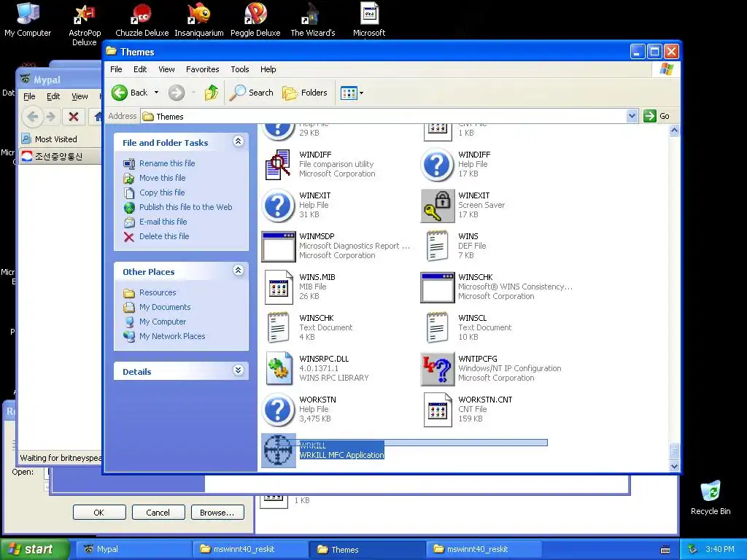Collapse the File and Folder Tasks panel
This screenshot has height=560, width=747.
tap(239, 141)
